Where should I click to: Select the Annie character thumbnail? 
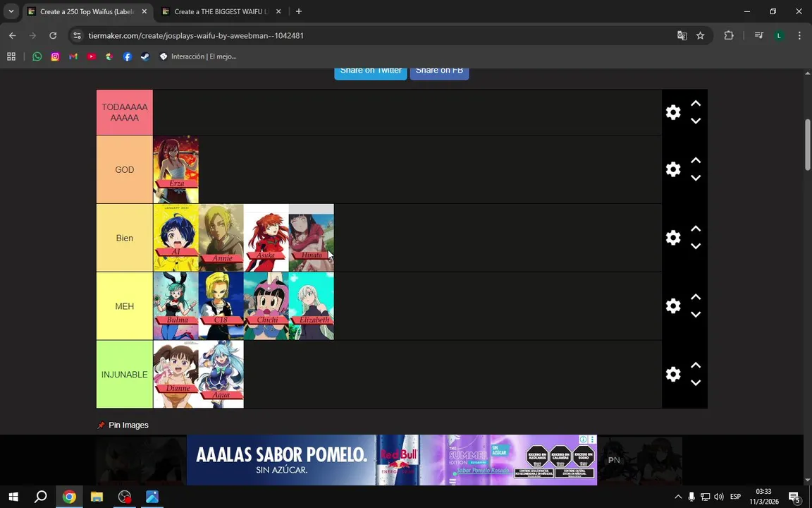click(221, 238)
